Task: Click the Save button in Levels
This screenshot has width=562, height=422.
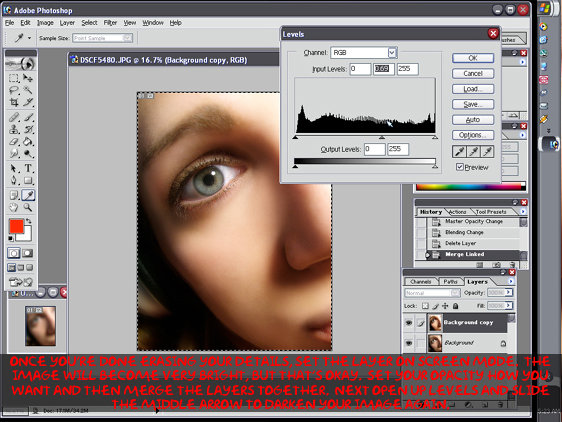Action: tap(473, 104)
